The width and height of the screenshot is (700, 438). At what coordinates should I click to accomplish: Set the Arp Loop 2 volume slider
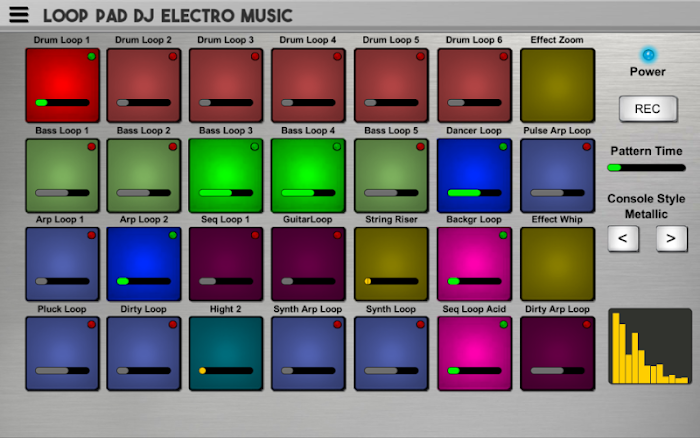coord(144,281)
